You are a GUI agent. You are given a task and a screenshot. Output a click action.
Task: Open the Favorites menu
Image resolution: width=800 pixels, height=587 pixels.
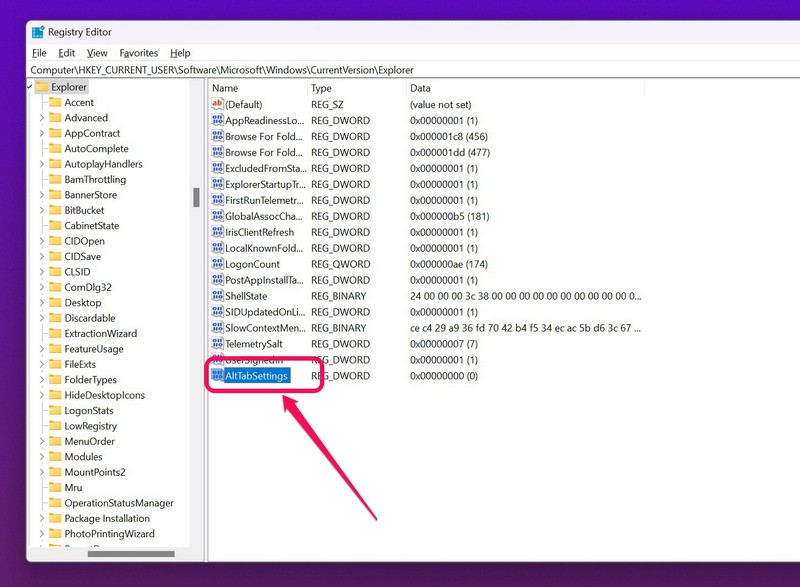pyautogui.click(x=139, y=53)
